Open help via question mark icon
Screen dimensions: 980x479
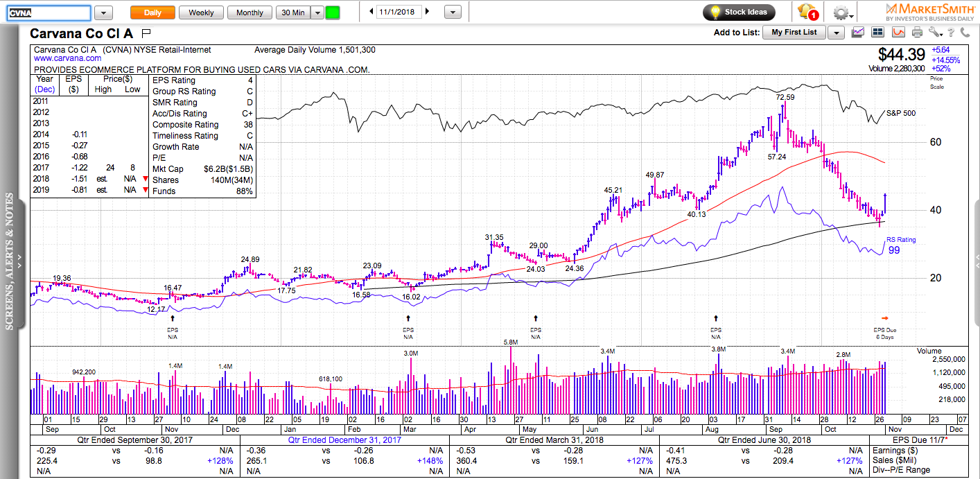coord(952,32)
